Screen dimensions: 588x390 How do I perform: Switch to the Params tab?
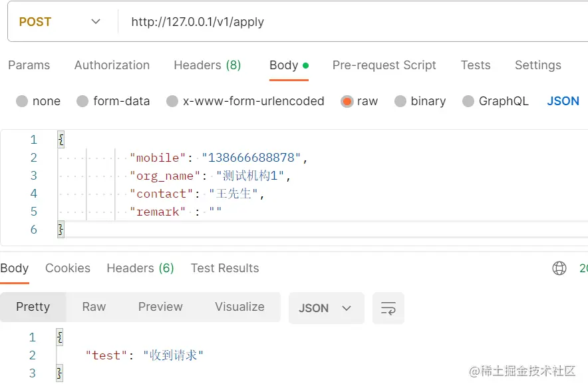[29, 65]
